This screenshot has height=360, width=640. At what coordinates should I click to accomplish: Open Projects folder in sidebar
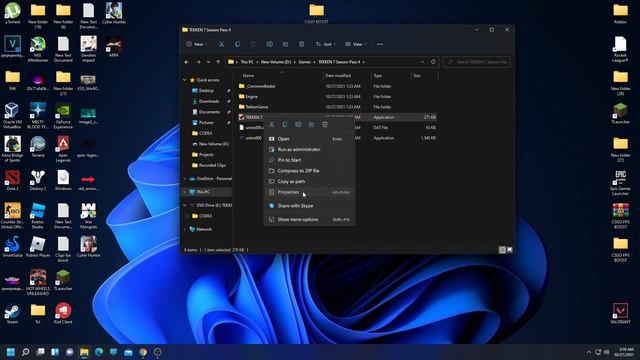click(x=206, y=155)
